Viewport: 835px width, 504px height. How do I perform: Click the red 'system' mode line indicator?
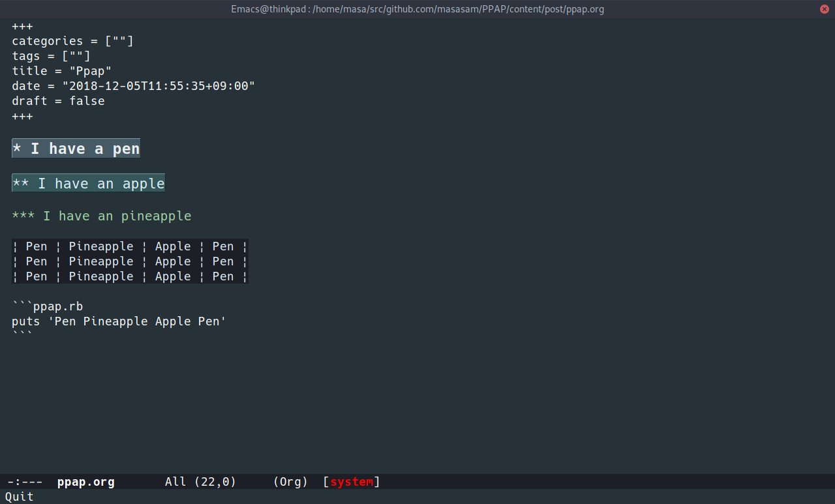pyautogui.click(x=352, y=482)
